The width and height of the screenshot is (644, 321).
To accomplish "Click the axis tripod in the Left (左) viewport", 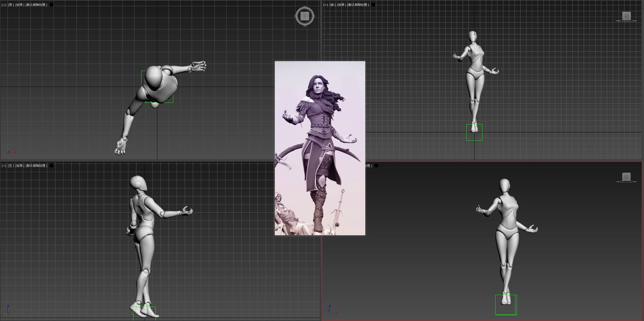I will point(6,310).
